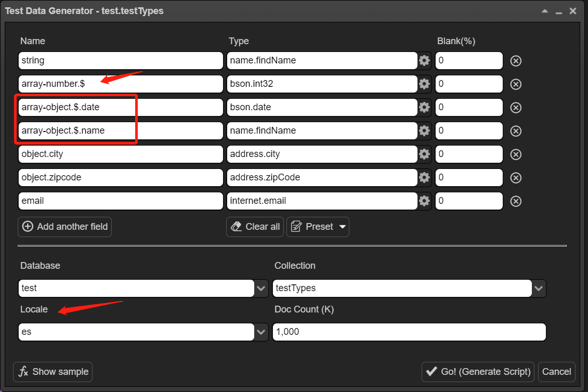Image resolution: width=588 pixels, height=392 pixels.
Task: Edit Blank(%) value for object.city row
Action: pyautogui.click(x=469, y=154)
